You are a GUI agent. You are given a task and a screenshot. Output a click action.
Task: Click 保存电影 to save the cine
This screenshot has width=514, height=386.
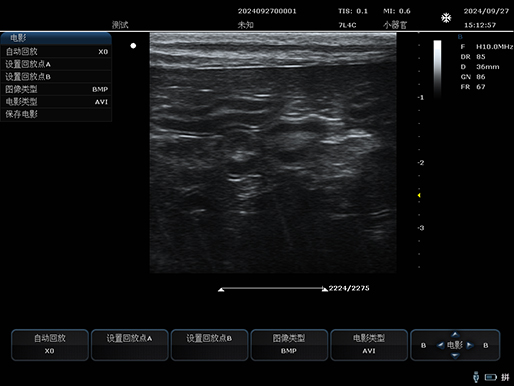[56, 114]
